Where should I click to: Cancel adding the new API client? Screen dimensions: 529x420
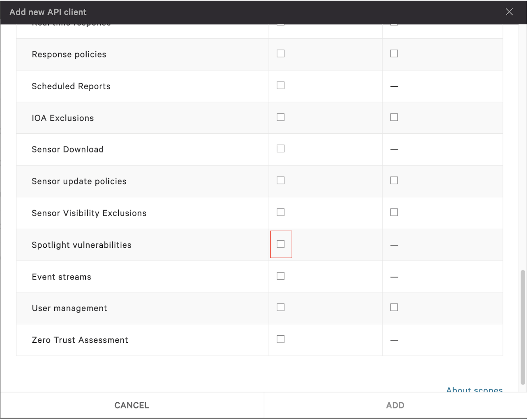[x=131, y=405]
